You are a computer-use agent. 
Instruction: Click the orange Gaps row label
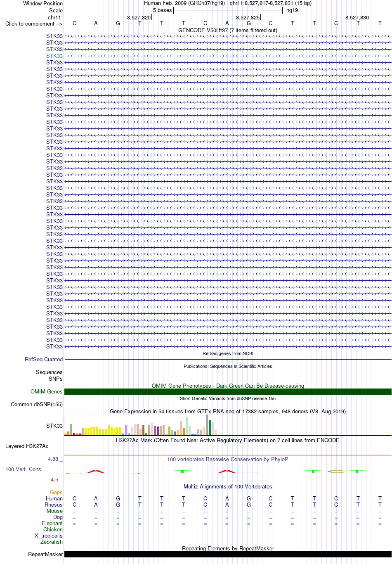click(x=56, y=492)
